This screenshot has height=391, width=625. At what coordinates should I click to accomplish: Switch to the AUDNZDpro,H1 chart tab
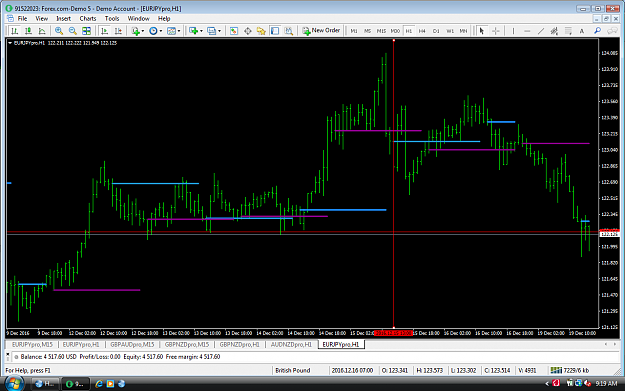pos(291,344)
